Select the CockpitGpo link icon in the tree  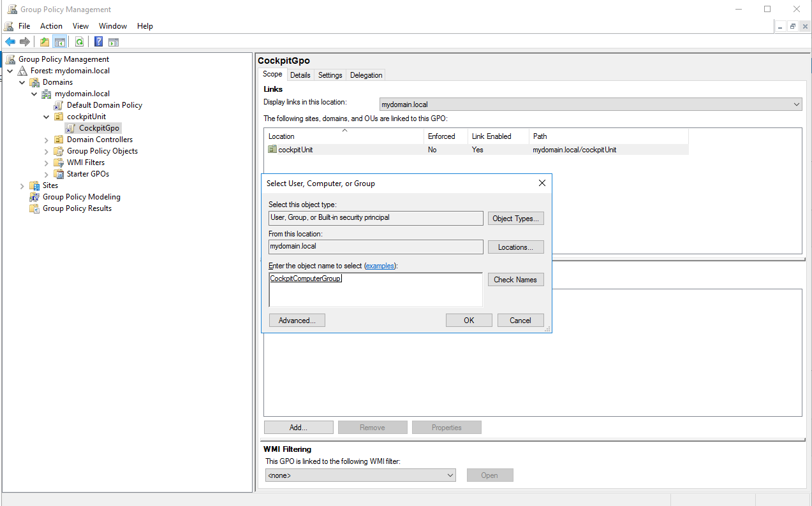click(x=71, y=128)
